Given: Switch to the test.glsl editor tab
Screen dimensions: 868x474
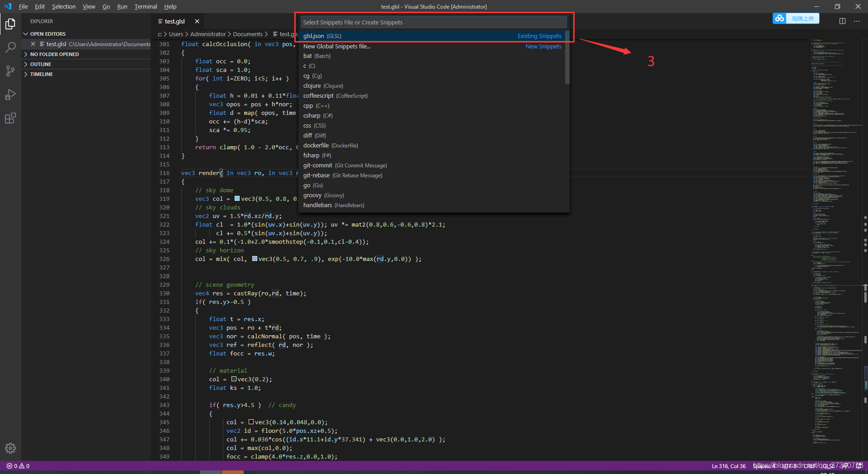Looking at the screenshot, I should coord(175,21).
